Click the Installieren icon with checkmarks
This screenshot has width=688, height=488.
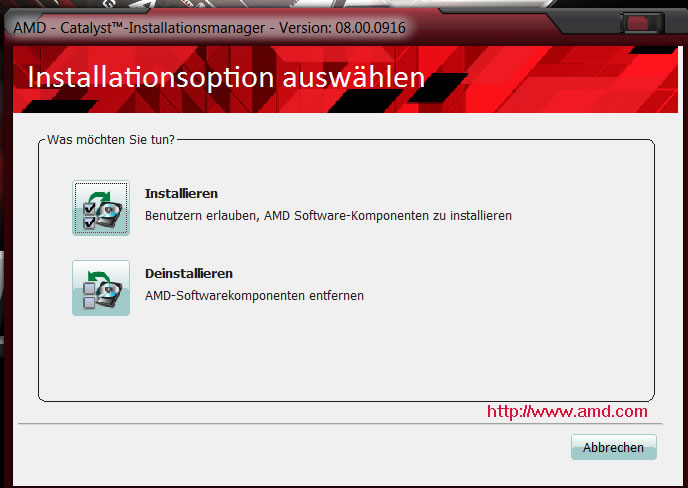click(101, 208)
